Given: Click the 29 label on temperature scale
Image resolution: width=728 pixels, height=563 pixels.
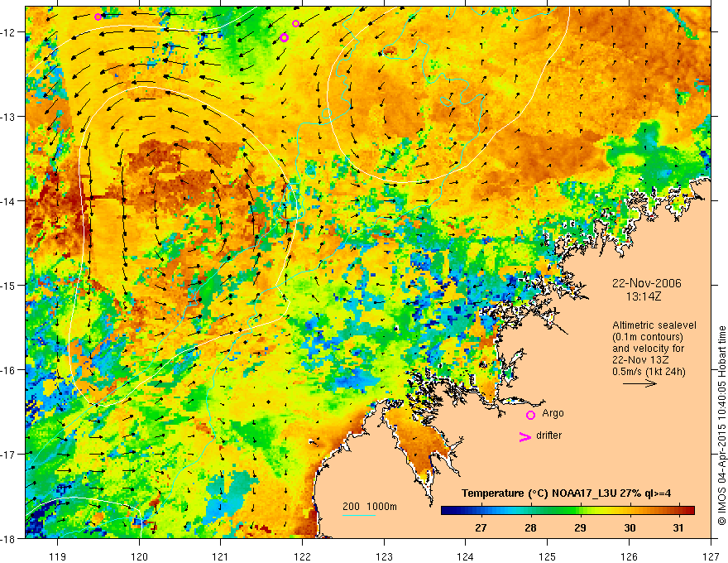Looking at the screenshot, I should [x=580, y=527].
